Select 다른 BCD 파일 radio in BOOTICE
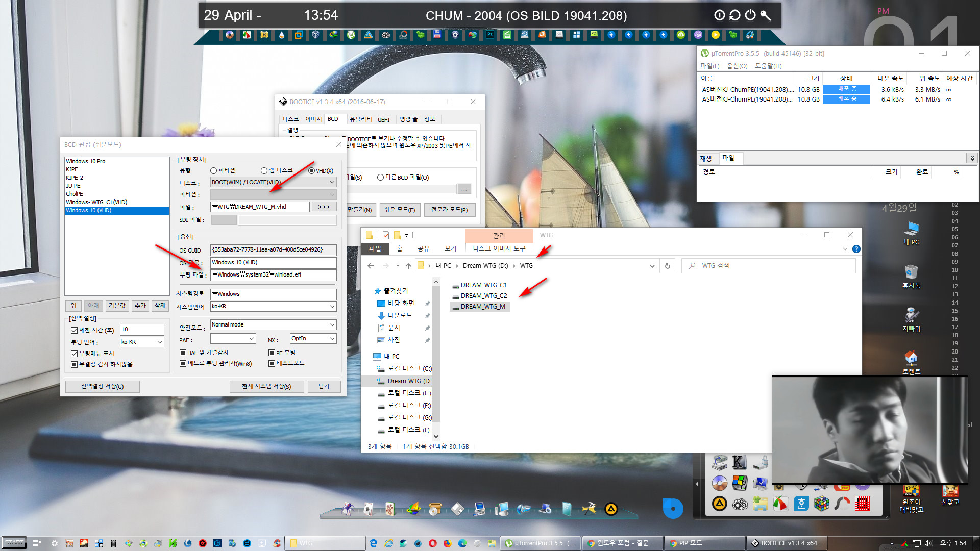980x551 pixels. 380,178
